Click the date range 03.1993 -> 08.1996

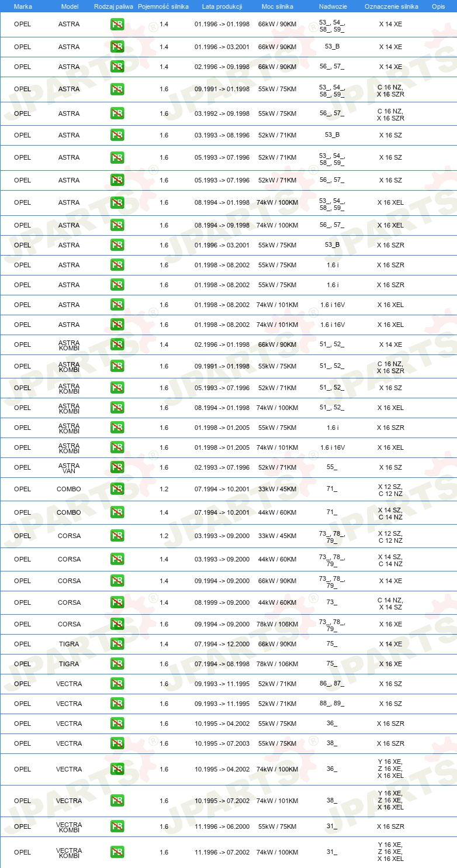(222, 135)
